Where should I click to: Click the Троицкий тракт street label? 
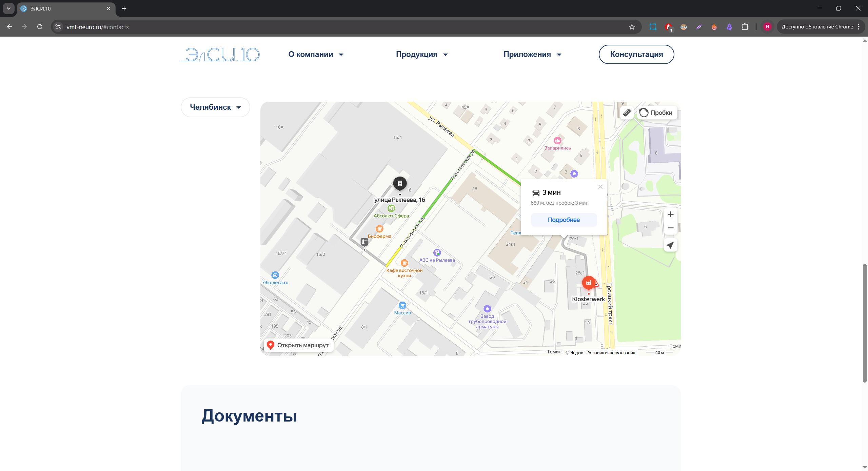point(610,304)
